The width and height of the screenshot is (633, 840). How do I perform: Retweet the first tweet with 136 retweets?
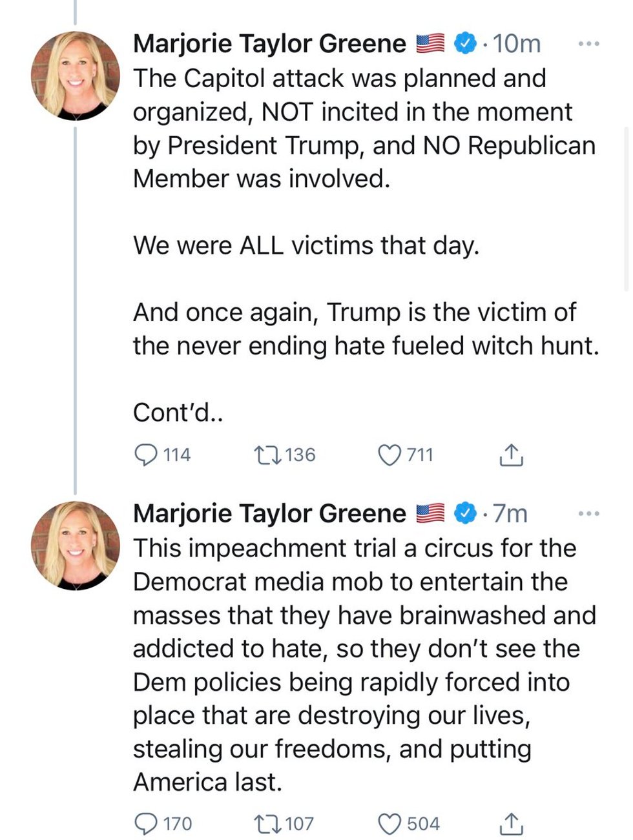click(268, 455)
